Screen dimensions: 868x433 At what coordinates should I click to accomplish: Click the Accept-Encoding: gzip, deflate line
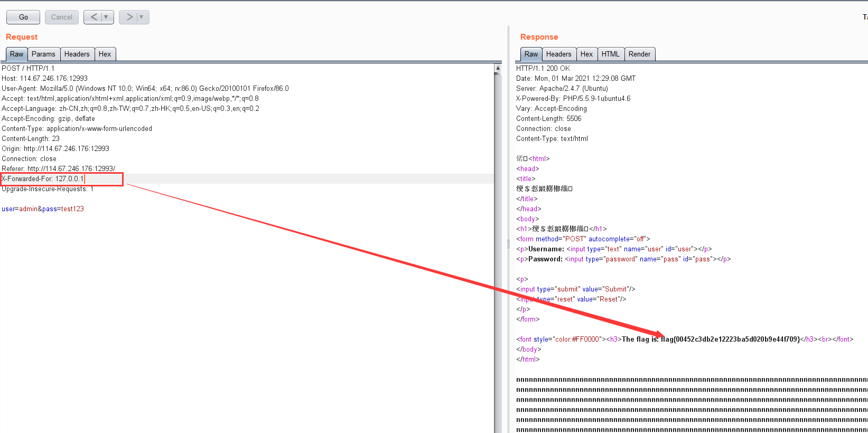tap(49, 118)
